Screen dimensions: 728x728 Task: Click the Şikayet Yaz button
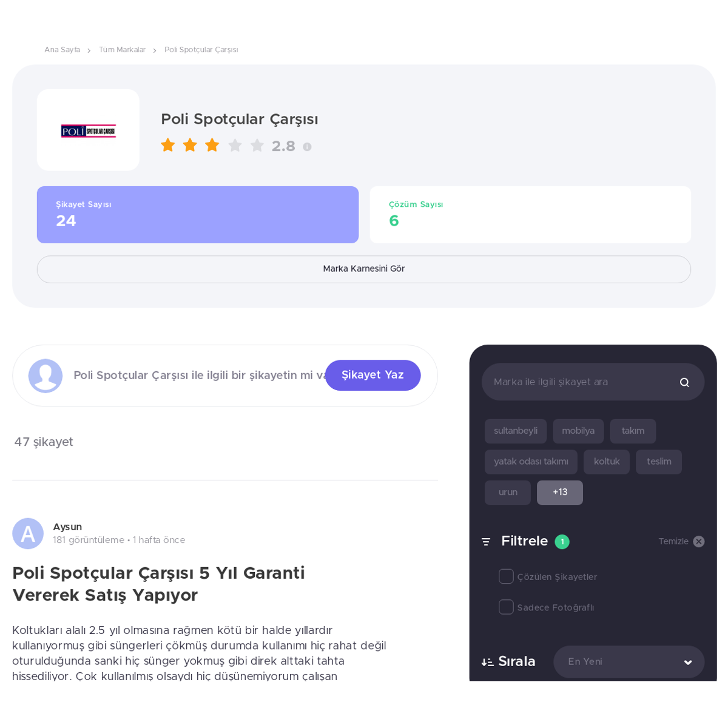pos(372,375)
